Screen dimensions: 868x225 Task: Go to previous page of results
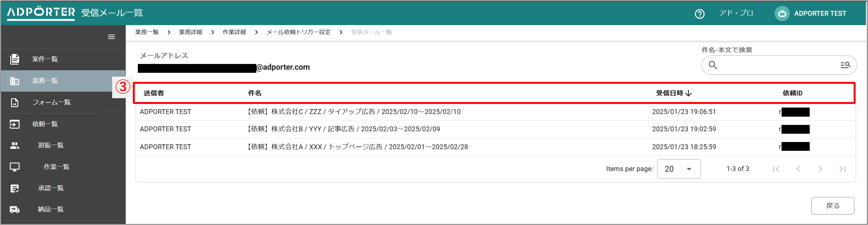[798, 169]
